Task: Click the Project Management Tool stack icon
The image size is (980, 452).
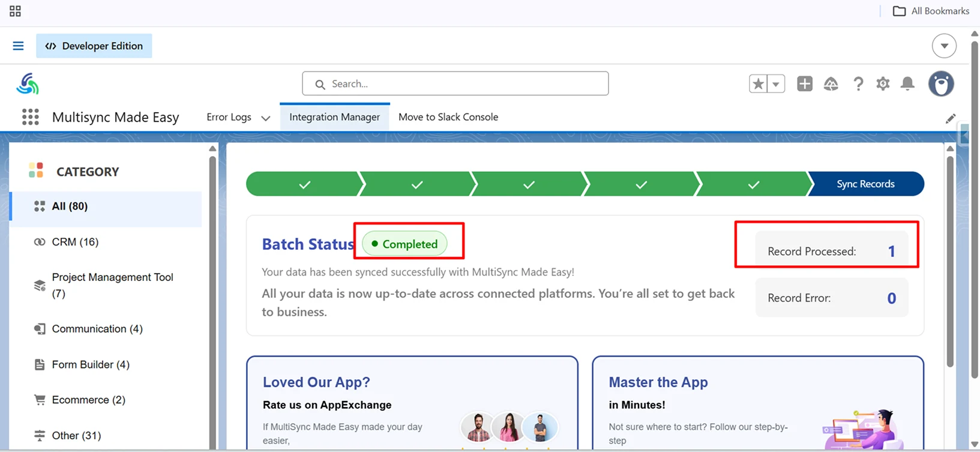Action: click(x=40, y=285)
